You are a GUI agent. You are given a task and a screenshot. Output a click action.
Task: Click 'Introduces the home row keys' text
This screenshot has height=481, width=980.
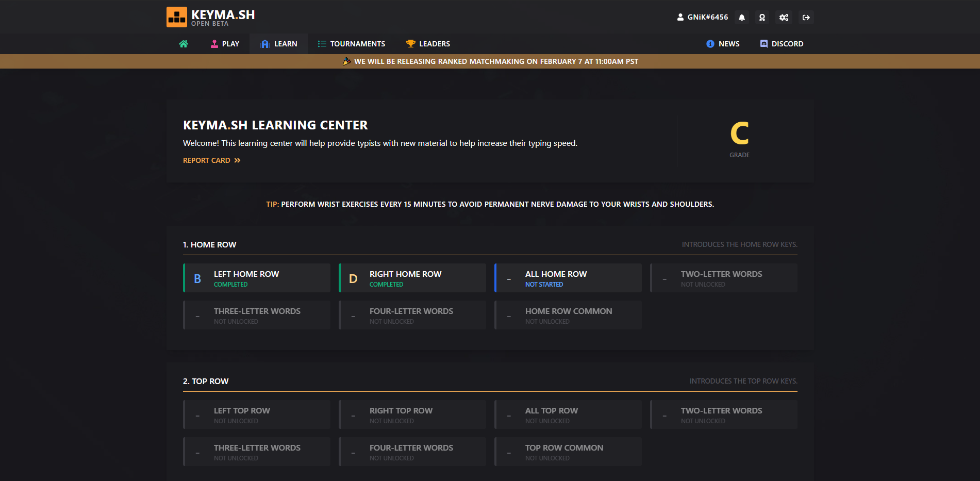pyautogui.click(x=740, y=244)
